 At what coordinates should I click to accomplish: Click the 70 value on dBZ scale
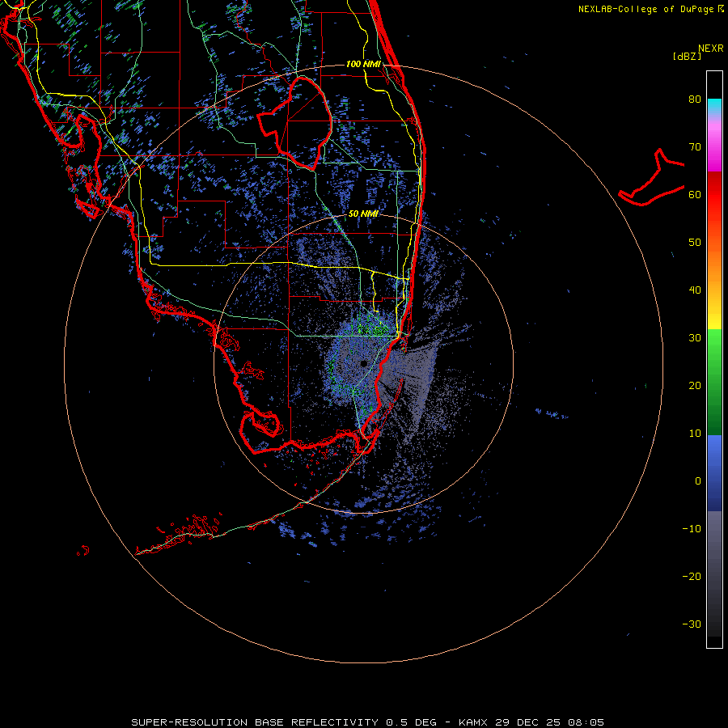coord(695,147)
